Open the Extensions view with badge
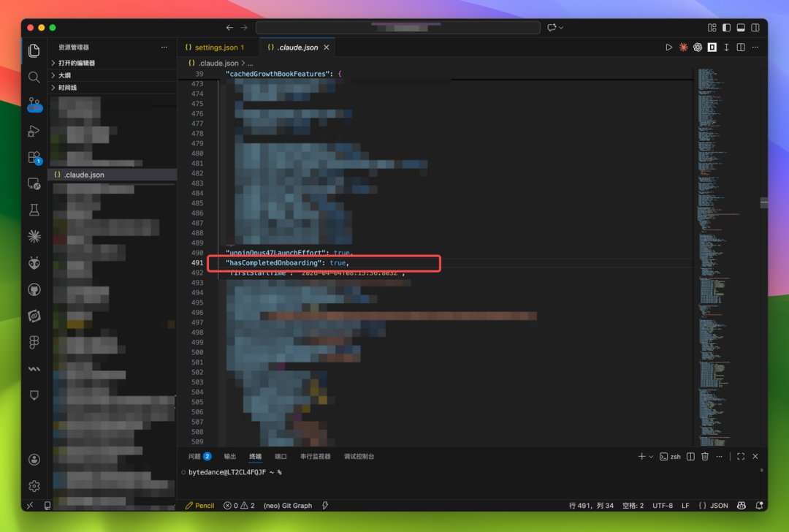 34,158
